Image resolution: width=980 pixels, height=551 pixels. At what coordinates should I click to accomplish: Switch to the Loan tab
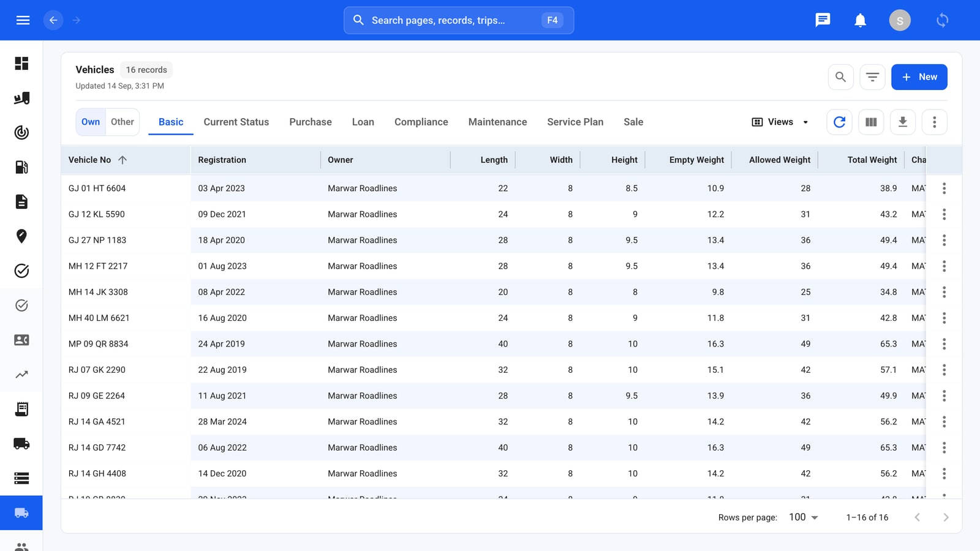tap(363, 122)
